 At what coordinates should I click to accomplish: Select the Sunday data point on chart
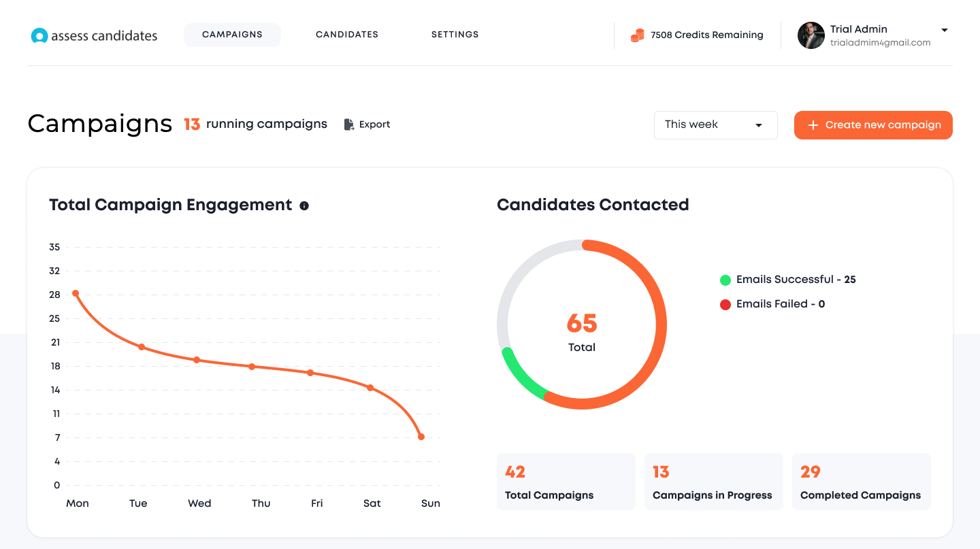(x=421, y=437)
